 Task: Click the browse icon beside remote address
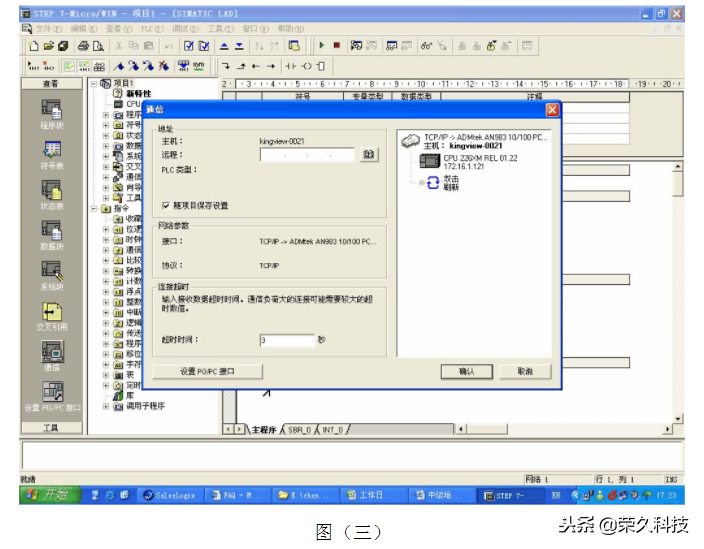[369, 155]
